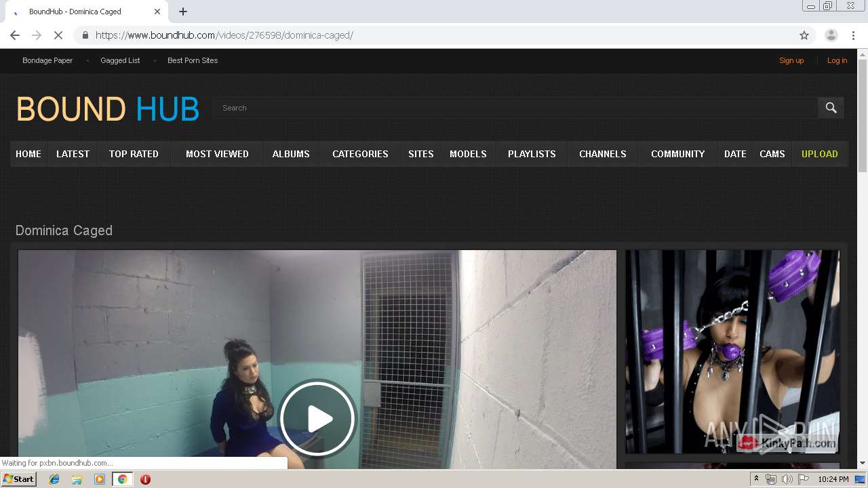
Task: Go back to the previous page
Action: (15, 35)
